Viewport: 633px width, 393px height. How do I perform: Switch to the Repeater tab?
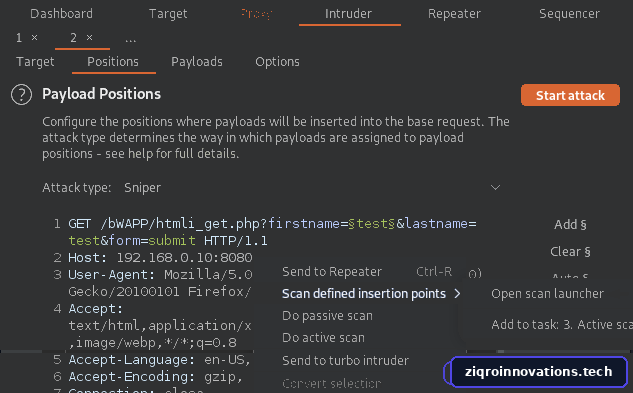(454, 14)
